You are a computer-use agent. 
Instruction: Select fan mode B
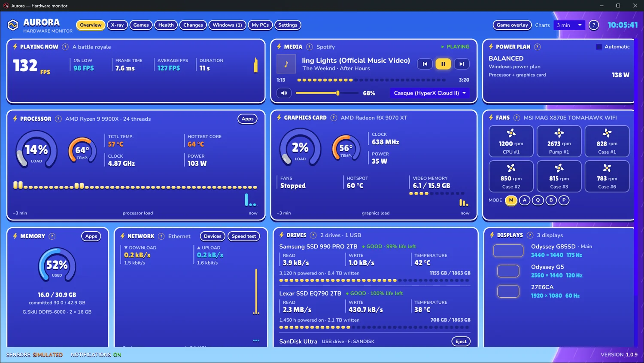(x=551, y=200)
